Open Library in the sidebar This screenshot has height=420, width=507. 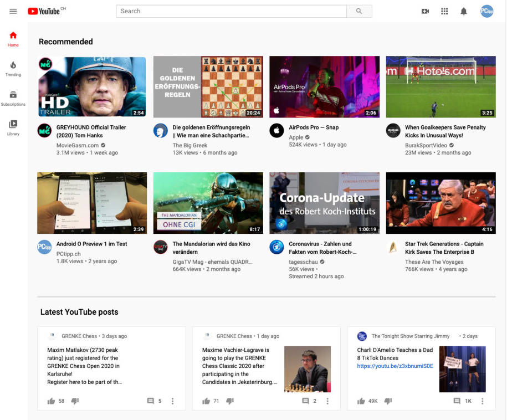click(13, 128)
